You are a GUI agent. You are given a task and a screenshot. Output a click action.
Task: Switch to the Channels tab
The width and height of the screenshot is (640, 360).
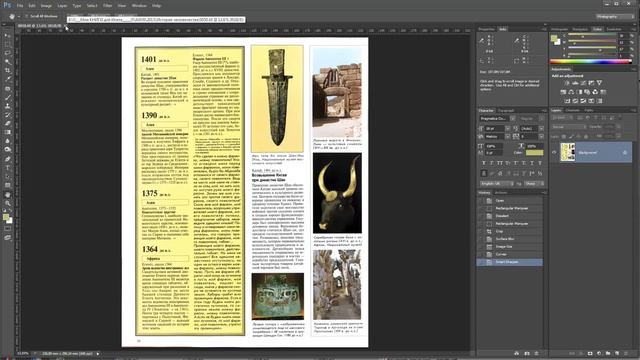point(572,110)
